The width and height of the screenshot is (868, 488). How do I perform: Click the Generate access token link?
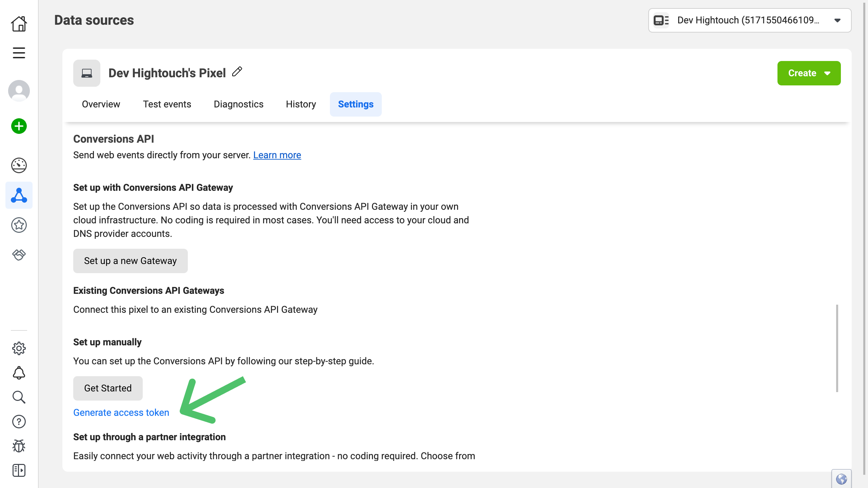click(x=121, y=412)
